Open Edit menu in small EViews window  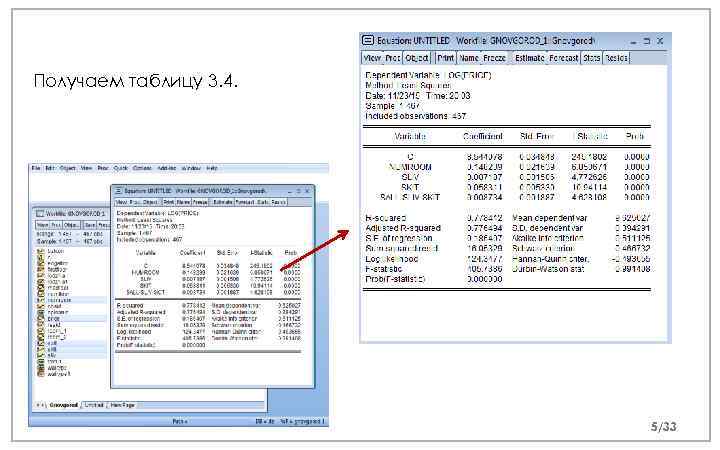50,168
